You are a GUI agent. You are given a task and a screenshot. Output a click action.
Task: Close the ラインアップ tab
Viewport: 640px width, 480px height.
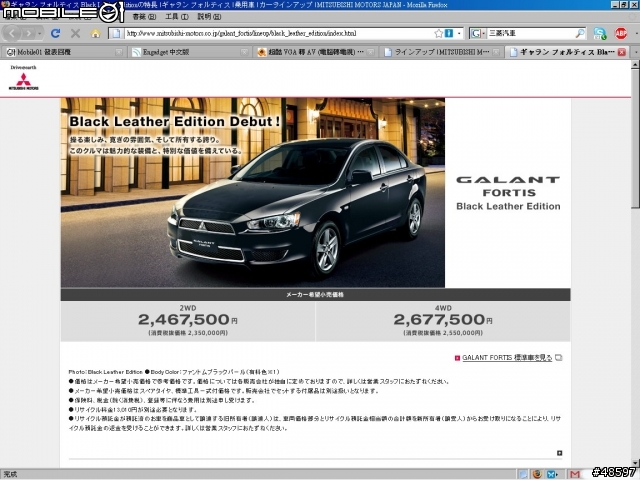496,52
